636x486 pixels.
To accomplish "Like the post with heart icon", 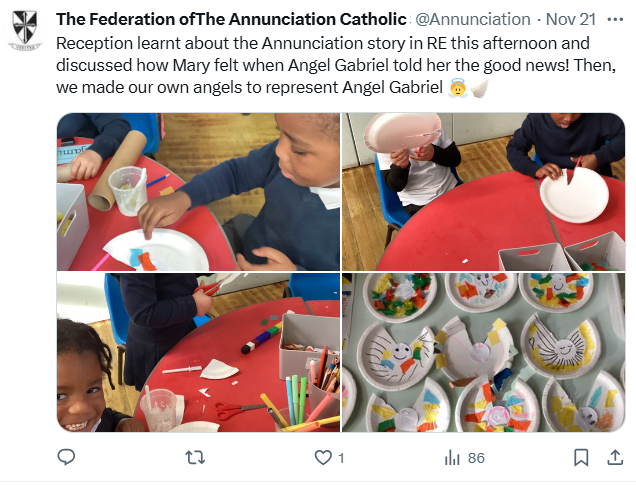I will click(x=323, y=458).
